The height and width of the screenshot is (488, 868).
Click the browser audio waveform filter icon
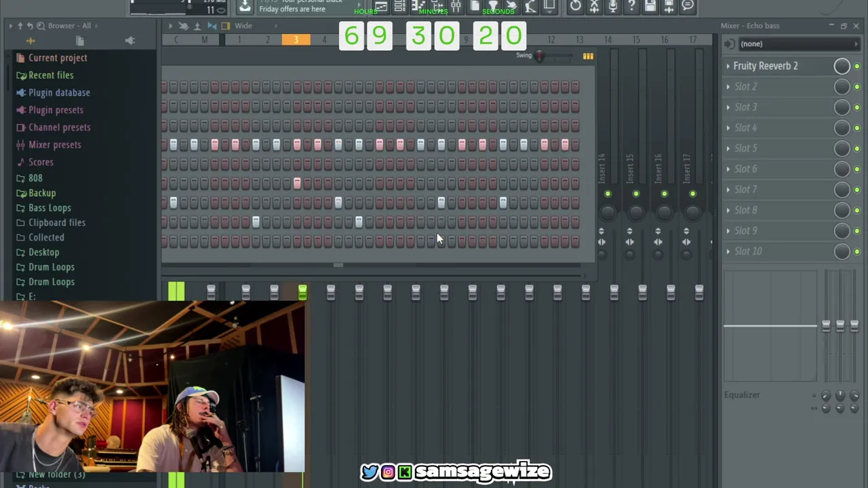point(30,41)
